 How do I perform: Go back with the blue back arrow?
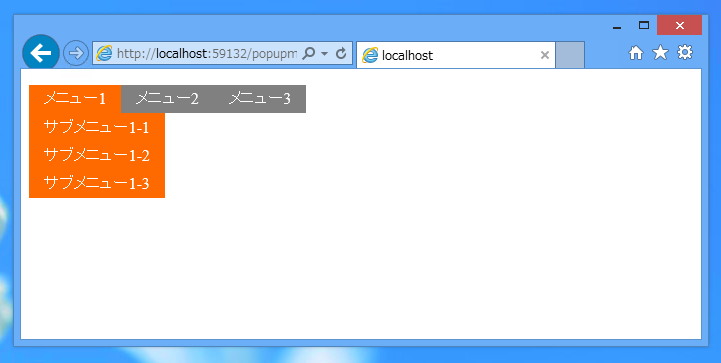40,53
